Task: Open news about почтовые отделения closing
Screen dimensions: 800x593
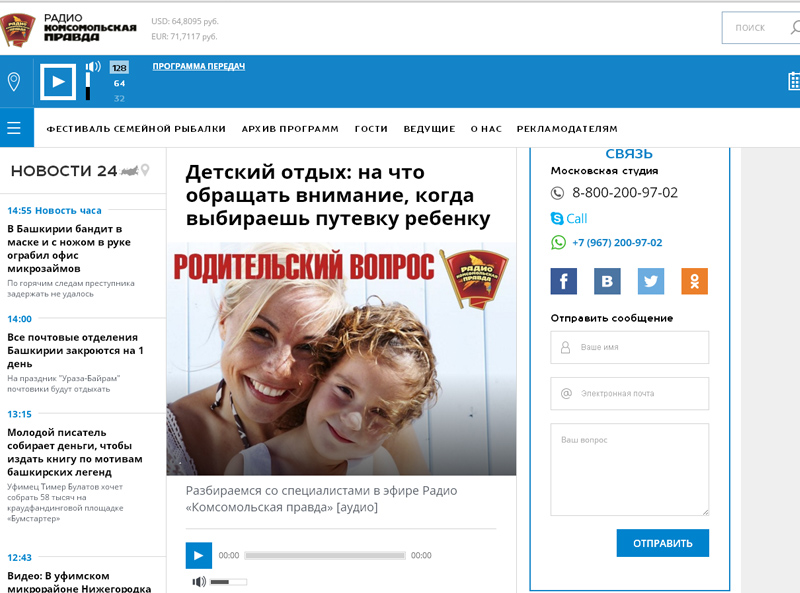Action: click(x=76, y=351)
